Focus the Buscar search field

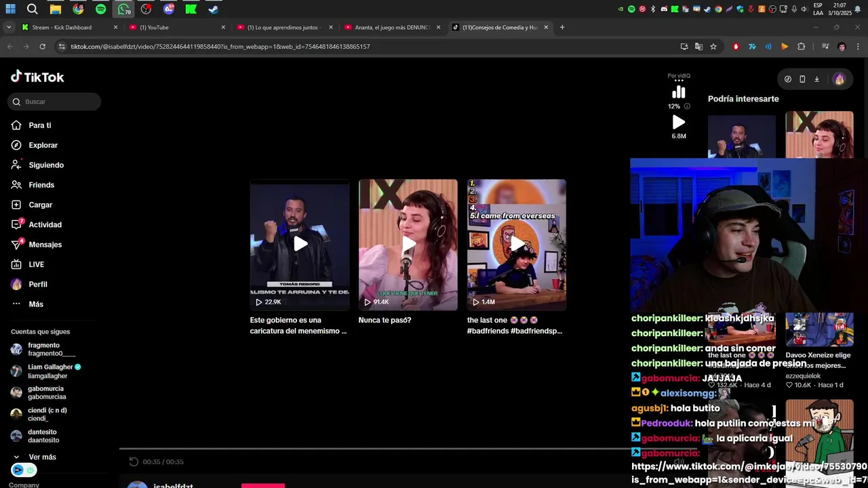coord(54,102)
